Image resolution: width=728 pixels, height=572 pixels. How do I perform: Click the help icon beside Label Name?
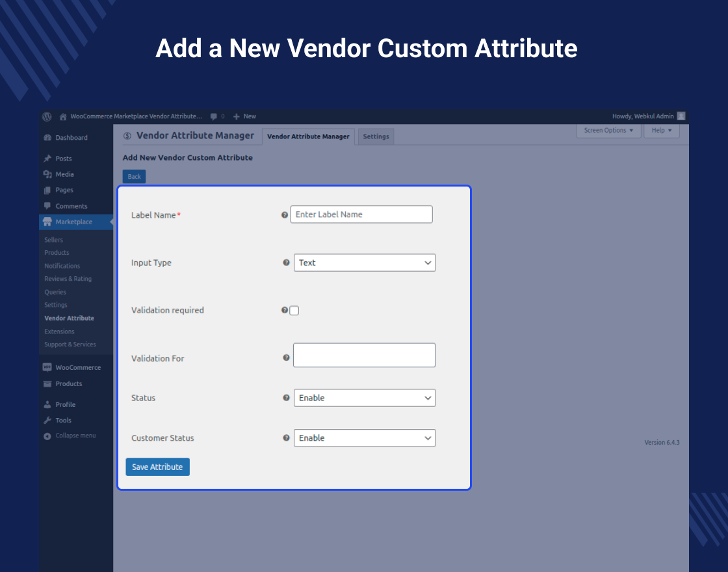tap(285, 215)
